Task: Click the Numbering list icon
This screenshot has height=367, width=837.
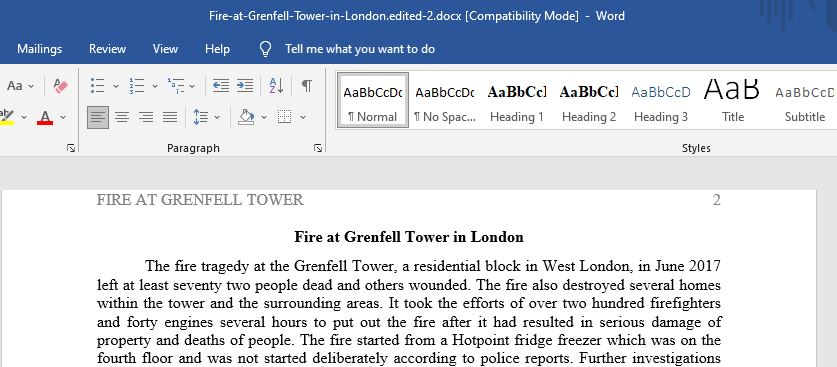Action: point(137,85)
